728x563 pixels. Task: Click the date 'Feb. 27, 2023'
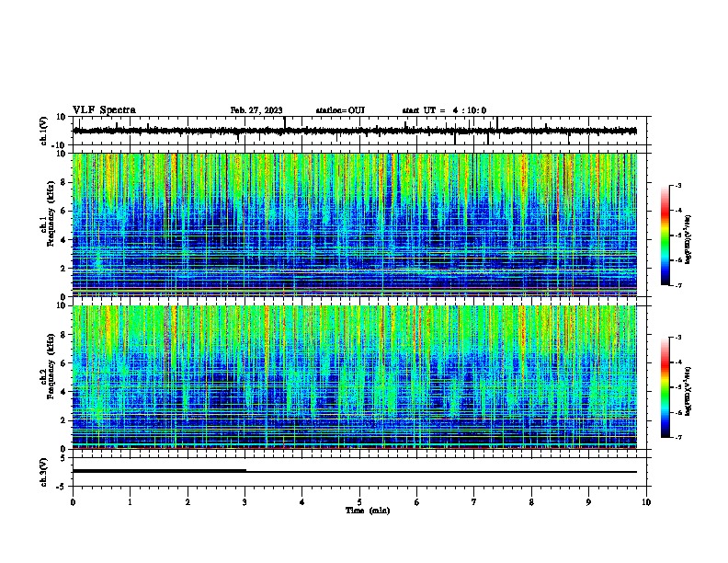pyautogui.click(x=256, y=110)
